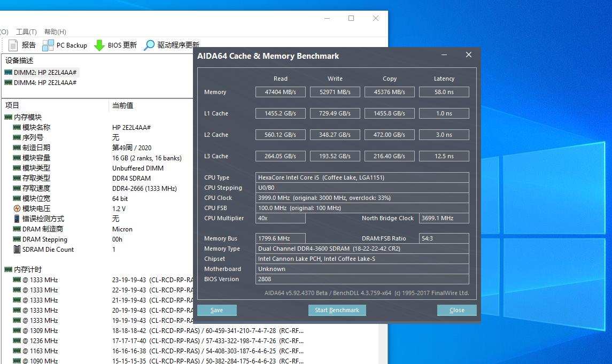612x364 pixels.
Task: Click the value DDR4-2666 (1333 MHz)
Action: pyautogui.click(x=144, y=189)
